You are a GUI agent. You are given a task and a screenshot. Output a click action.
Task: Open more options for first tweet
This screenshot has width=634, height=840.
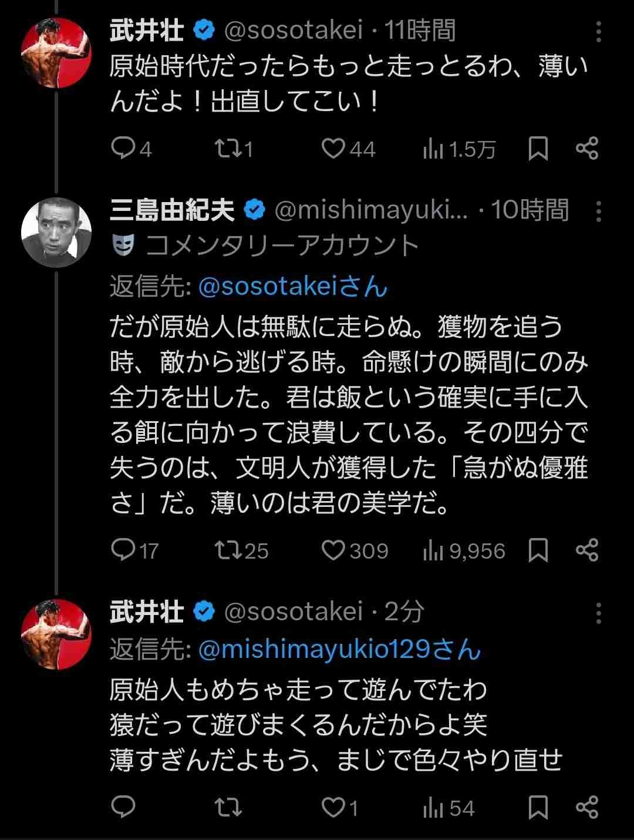598,32
